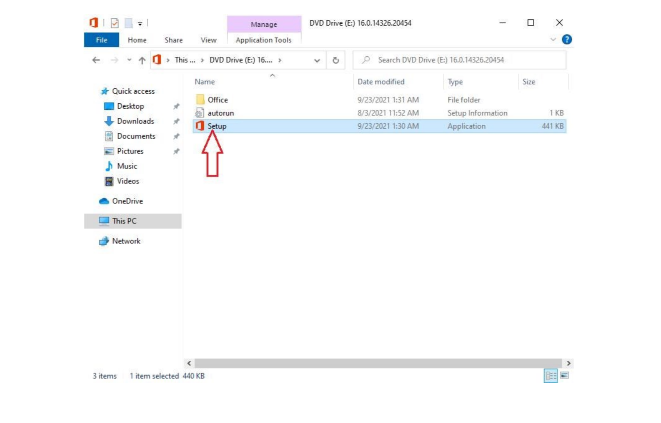The height and width of the screenshot is (423, 661).
Task: Expand the ribbon with chevron arrow
Action: click(553, 40)
